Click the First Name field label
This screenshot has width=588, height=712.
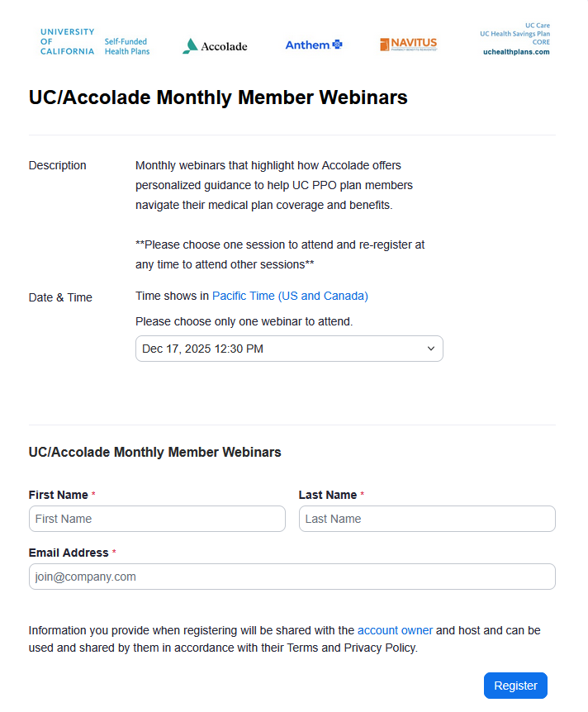click(59, 495)
